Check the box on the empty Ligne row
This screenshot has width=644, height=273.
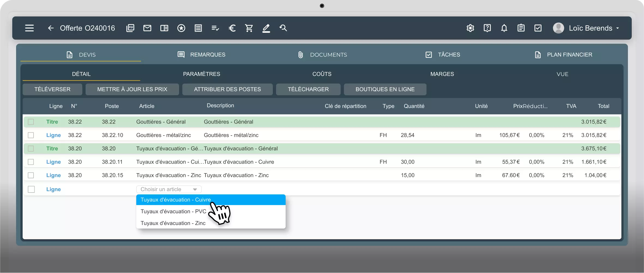pos(31,189)
